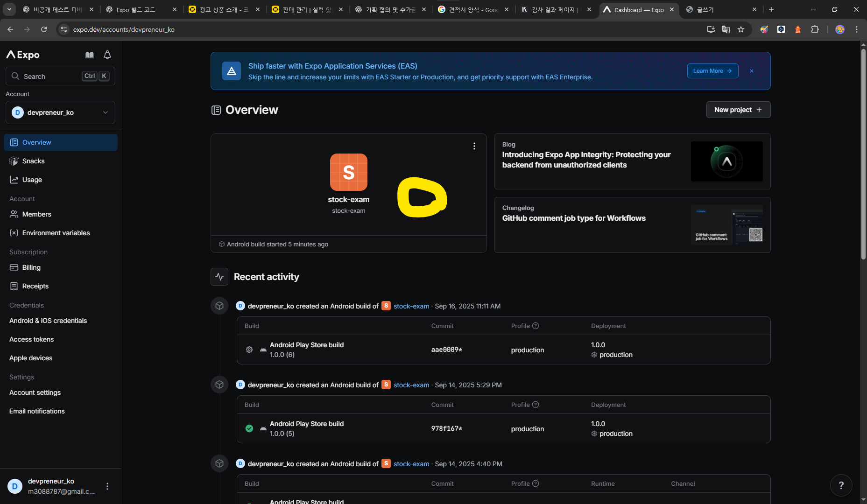Click install app icon in address bar
This screenshot has height=504, width=867.
711,29
